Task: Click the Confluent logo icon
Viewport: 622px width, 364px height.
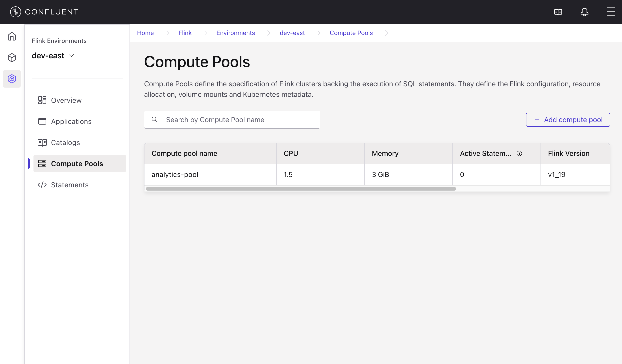Action: [16, 12]
